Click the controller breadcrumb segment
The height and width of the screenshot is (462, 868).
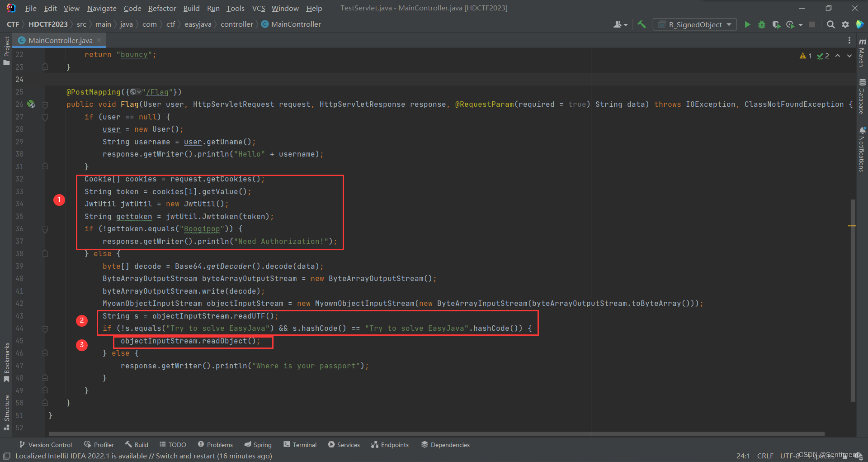click(x=236, y=24)
